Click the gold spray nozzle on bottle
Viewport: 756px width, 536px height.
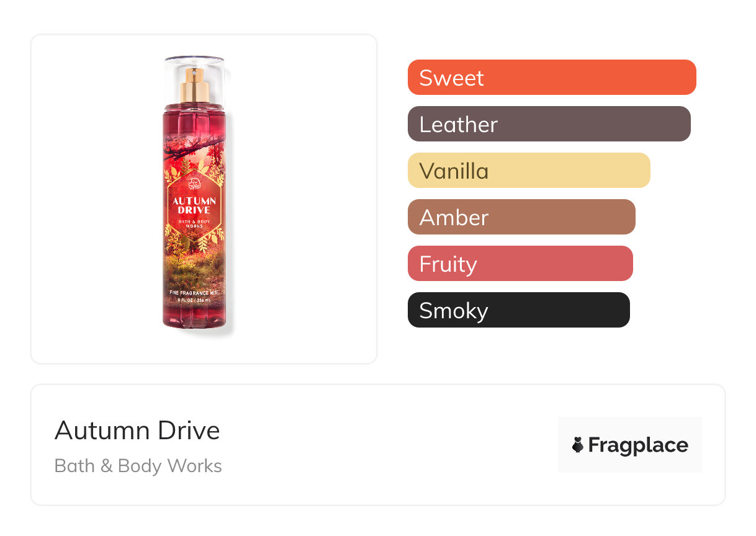tap(195, 86)
